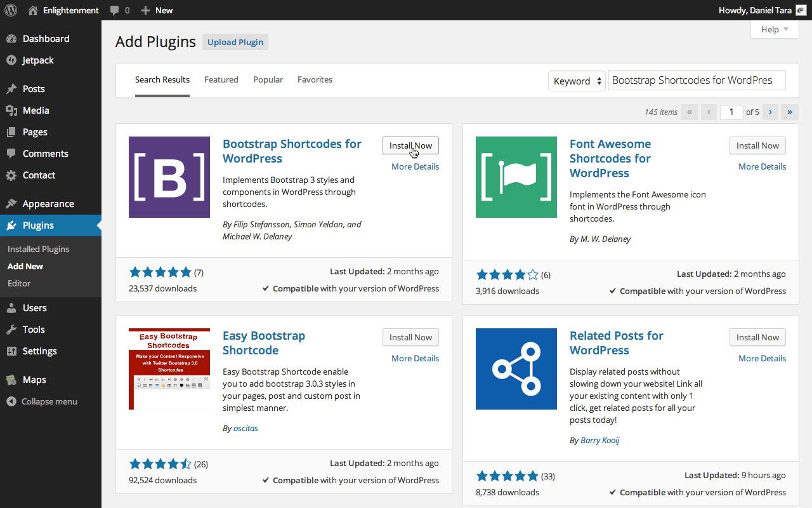Open the Keyword search type dropdown
812x508 pixels.
pyautogui.click(x=576, y=81)
